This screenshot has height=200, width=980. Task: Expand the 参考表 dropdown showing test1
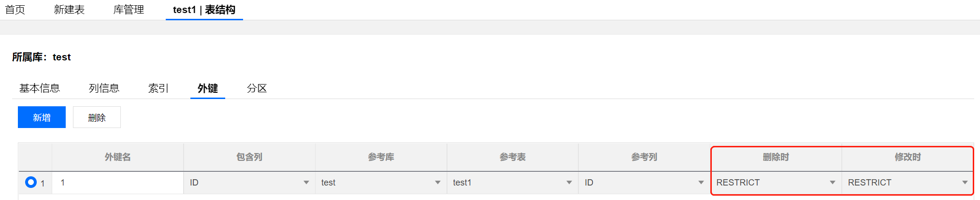point(512,183)
